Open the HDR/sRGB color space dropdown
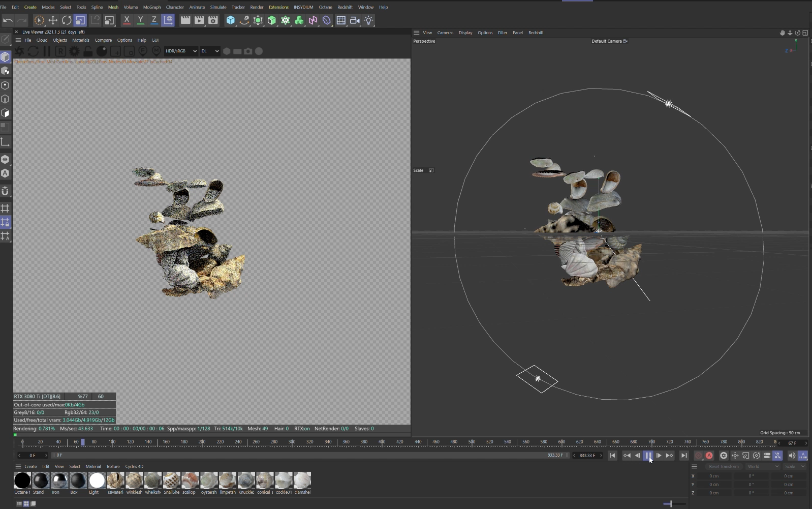This screenshot has width=812, height=509. pos(181,51)
